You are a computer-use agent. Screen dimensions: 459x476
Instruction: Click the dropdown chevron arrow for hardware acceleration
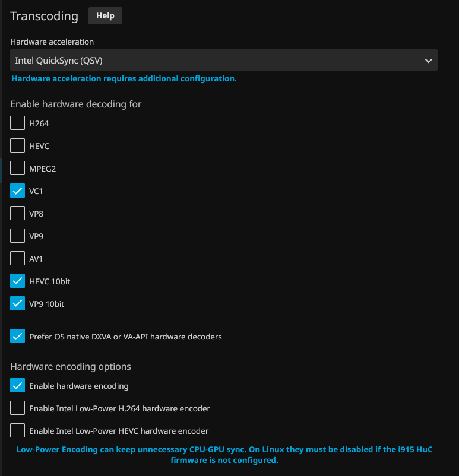(428, 61)
